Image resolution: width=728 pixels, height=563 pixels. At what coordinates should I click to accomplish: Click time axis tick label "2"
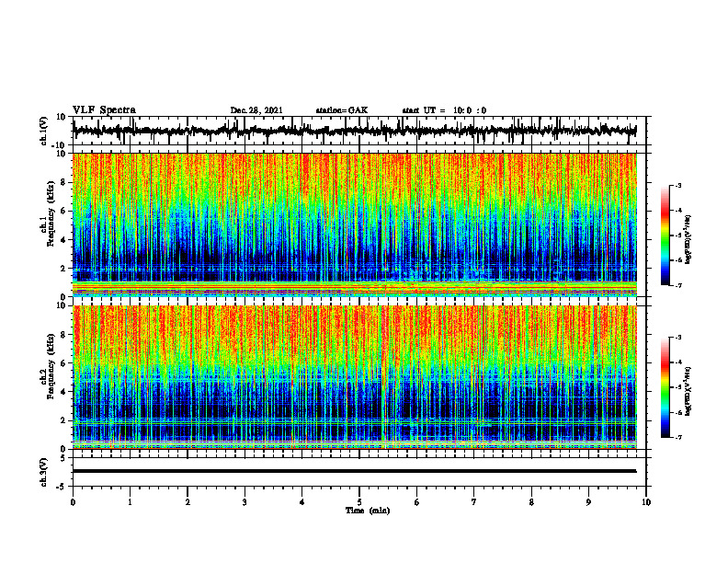188,502
